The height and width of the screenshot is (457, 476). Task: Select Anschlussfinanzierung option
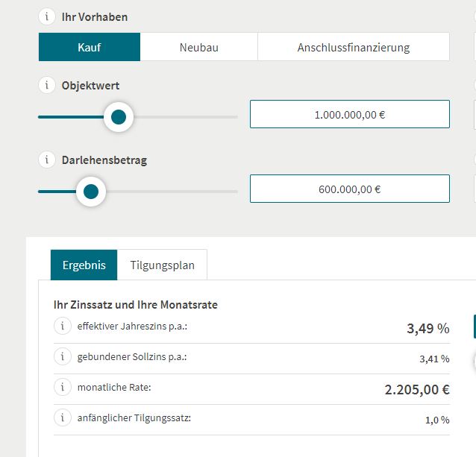(x=354, y=47)
